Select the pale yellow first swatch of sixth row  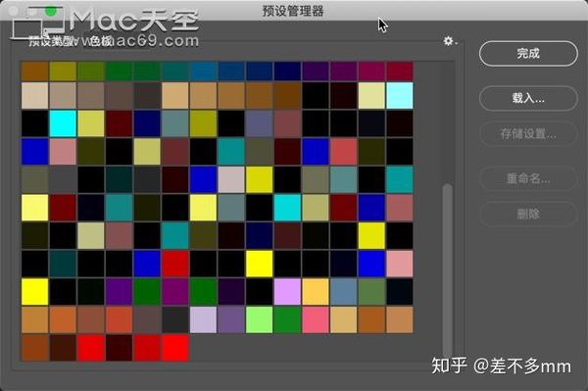coord(35,208)
